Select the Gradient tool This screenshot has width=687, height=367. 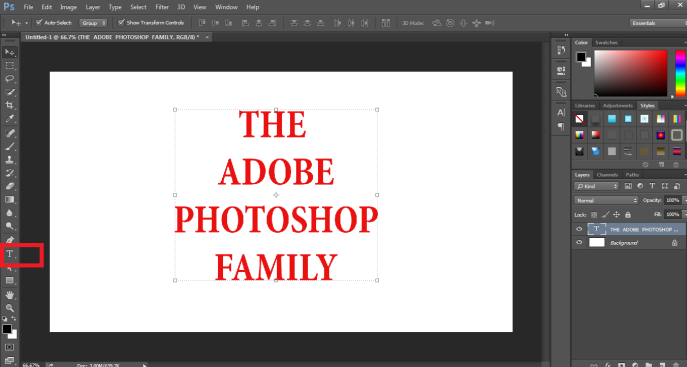click(x=10, y=200)
